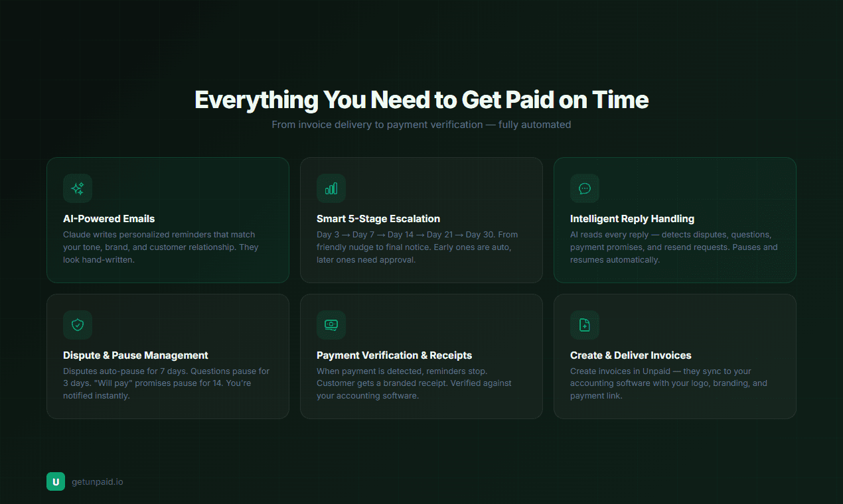Image resolution: width=843 pixels, height=504 pixels.
Task: Select the Intelligent Reply Handling heading
Action: click(x=632, y=219)
